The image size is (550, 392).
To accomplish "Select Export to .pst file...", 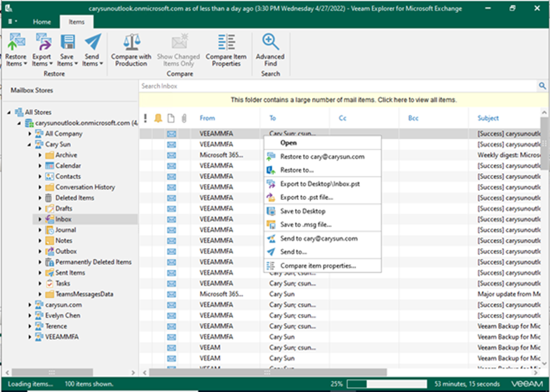I will [x=322, y=197].
